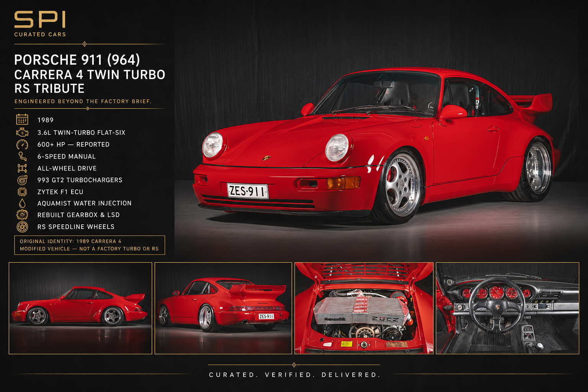Click 'Zytek F1 ECU' spec text

coord(60,192)
